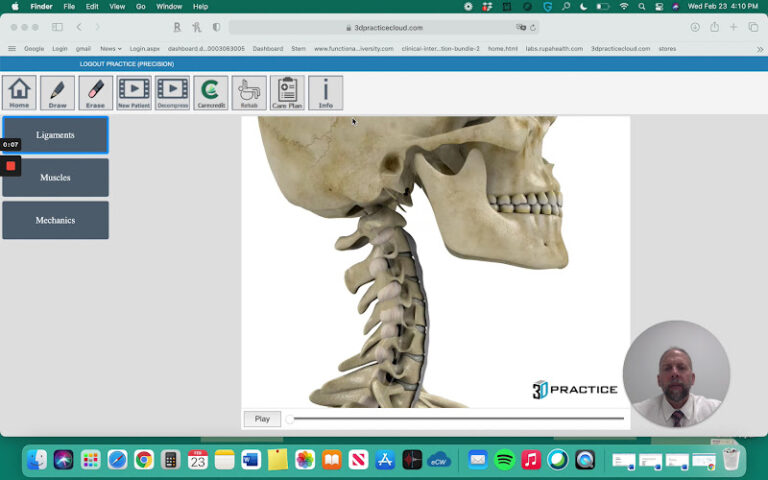Click the animation timeline slider handle

pos(289,419)
